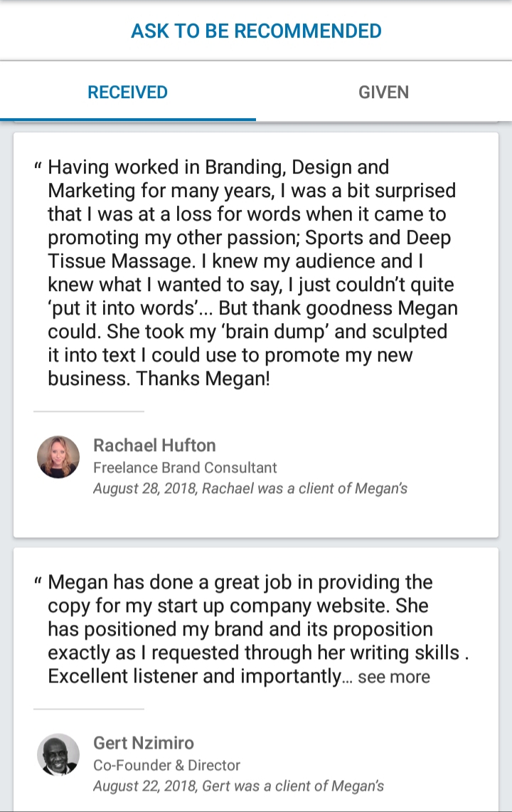Tap the August 28, 2018 client note

[250, 489]
